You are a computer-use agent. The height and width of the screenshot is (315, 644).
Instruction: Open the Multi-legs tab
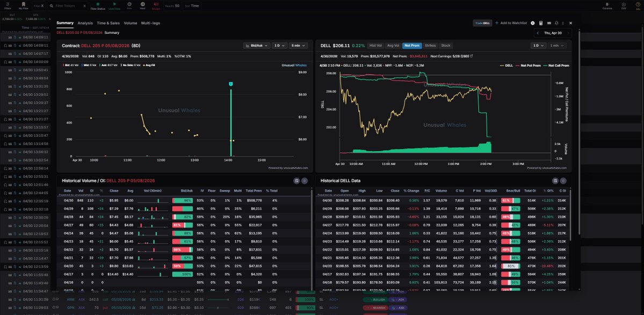tap(151, 23)
